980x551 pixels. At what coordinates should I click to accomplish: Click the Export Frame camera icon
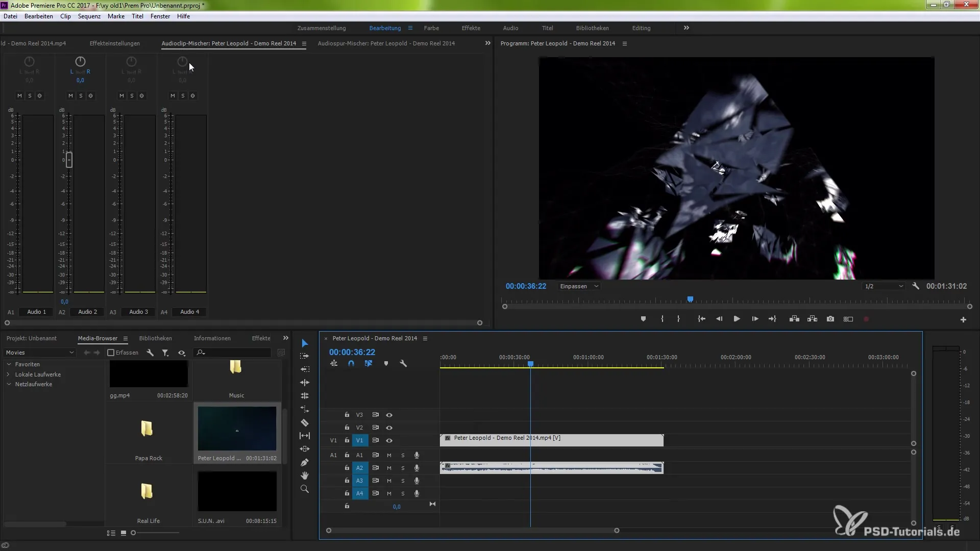[x=830, y=319]
